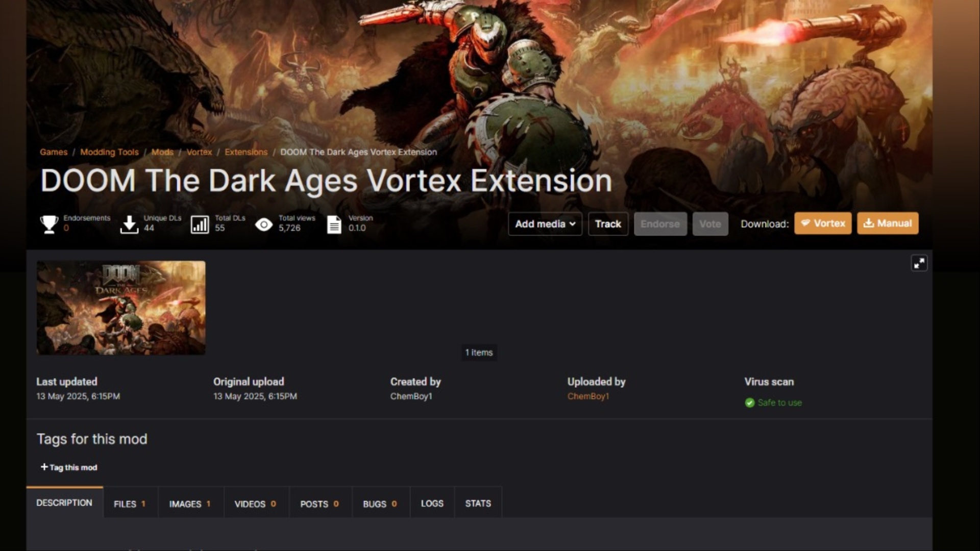Screen dimensions: 980x551
Task: Click Last updated date '13 May 2025, 6:15PM'
Action: tap(78, 396)
